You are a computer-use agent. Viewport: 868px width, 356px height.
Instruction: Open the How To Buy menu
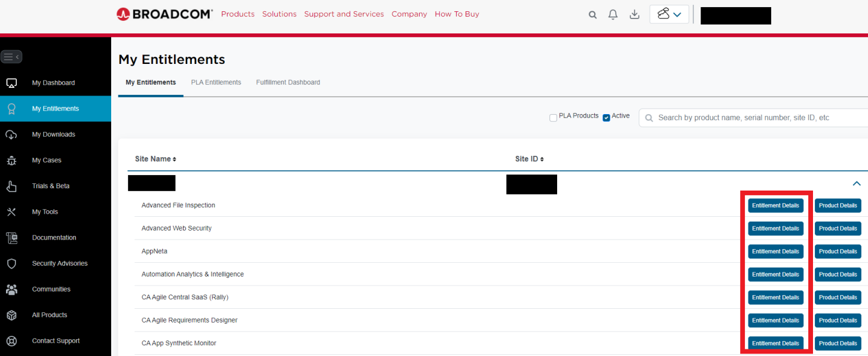[x=457, y=14]
